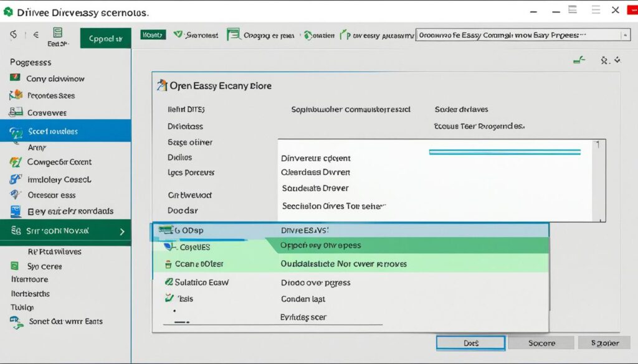Viewport: 638px width, 364px height.
Task: Click the 'Eed' icon in the top toolbar
Action: coord(57,32)
